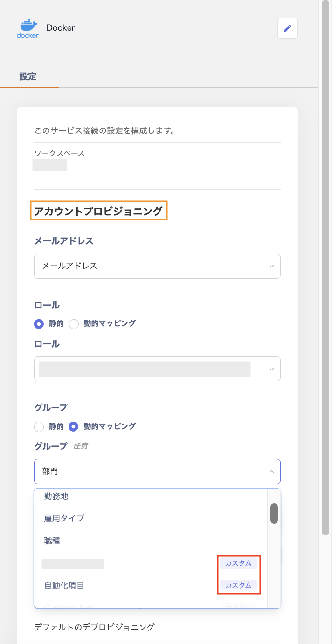
Task: Select 静的 radio under グループ
Action: [x=40, y=426]
